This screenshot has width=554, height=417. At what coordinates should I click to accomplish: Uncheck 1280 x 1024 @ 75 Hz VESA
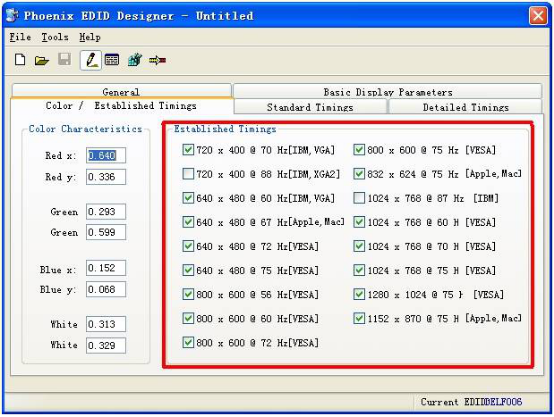pos(359,294)
